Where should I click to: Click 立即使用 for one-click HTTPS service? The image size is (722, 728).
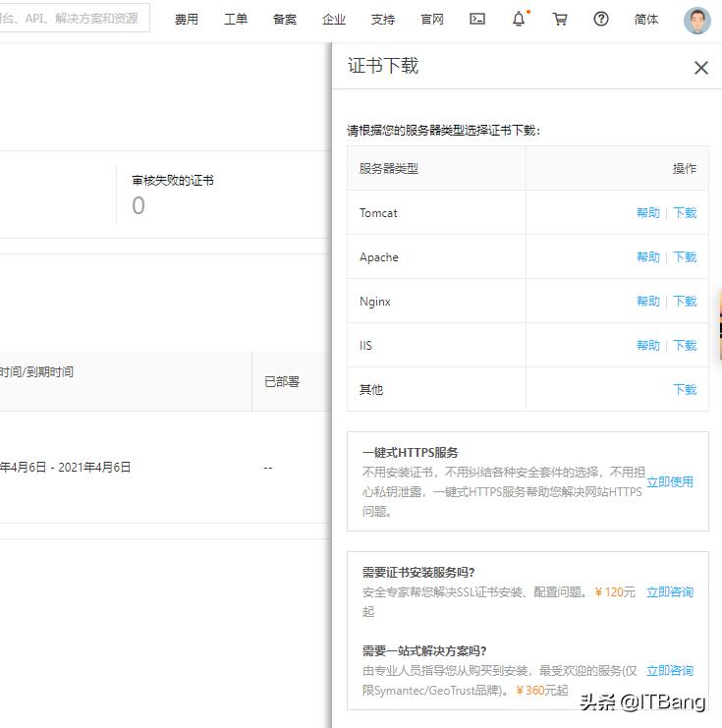click(x=670, y=482)
